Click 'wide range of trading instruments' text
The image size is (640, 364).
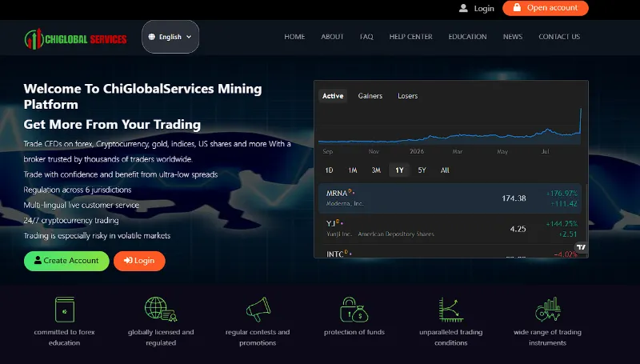point(547,338)
